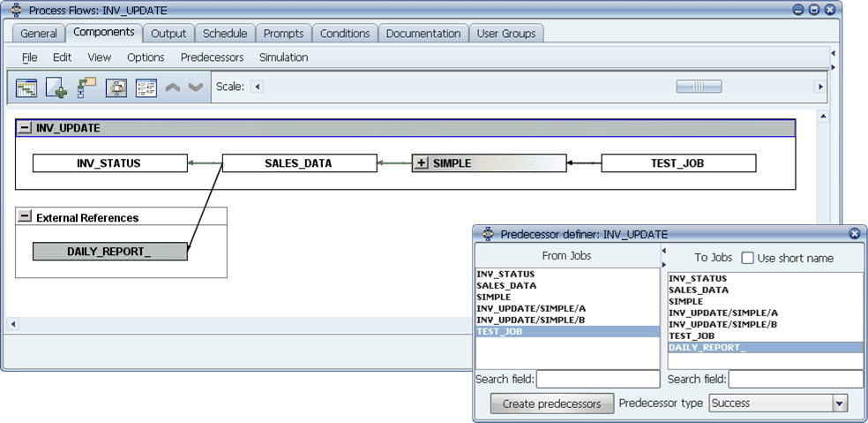
Task: Switch to the Schedule tab
Action: click(x=224, y=34)
